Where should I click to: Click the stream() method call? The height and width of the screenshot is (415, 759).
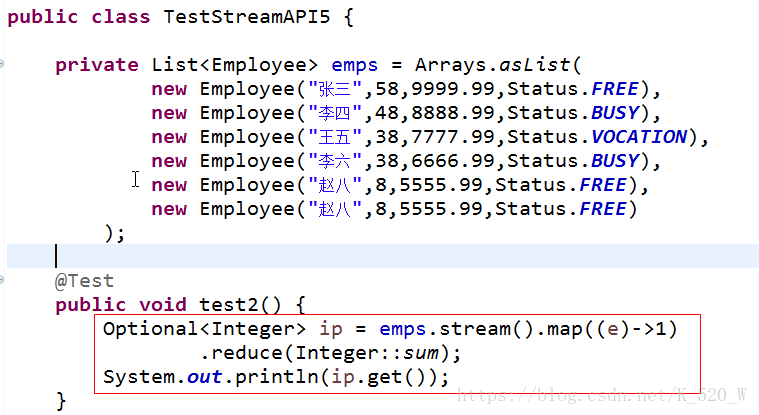click(486, 329)
